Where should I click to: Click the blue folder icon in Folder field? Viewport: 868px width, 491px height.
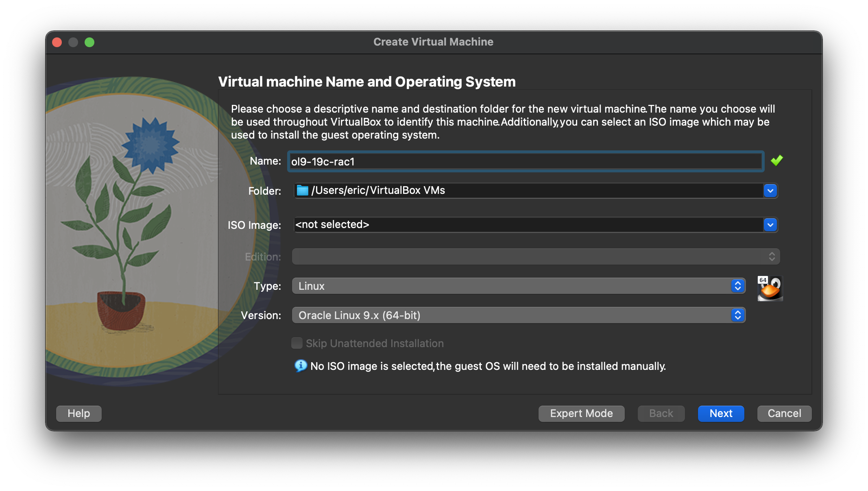[x=302, y=190]
